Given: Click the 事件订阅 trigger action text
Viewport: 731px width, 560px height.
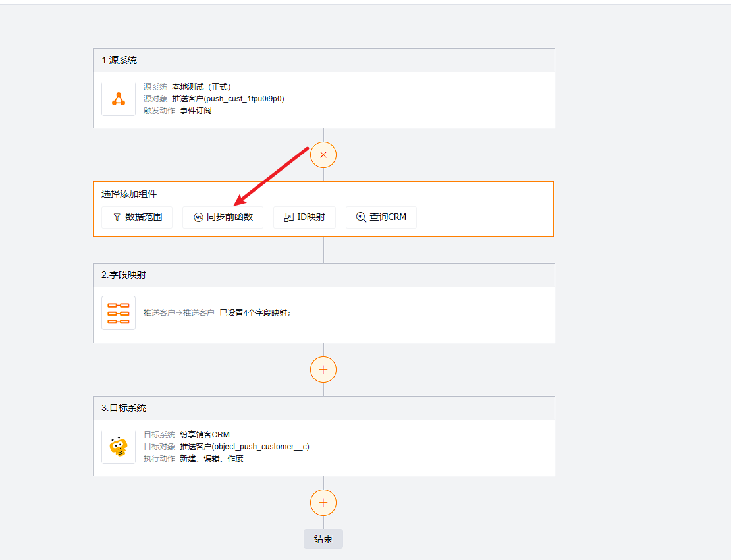Looking at the screenshot, I should (196, 110).
